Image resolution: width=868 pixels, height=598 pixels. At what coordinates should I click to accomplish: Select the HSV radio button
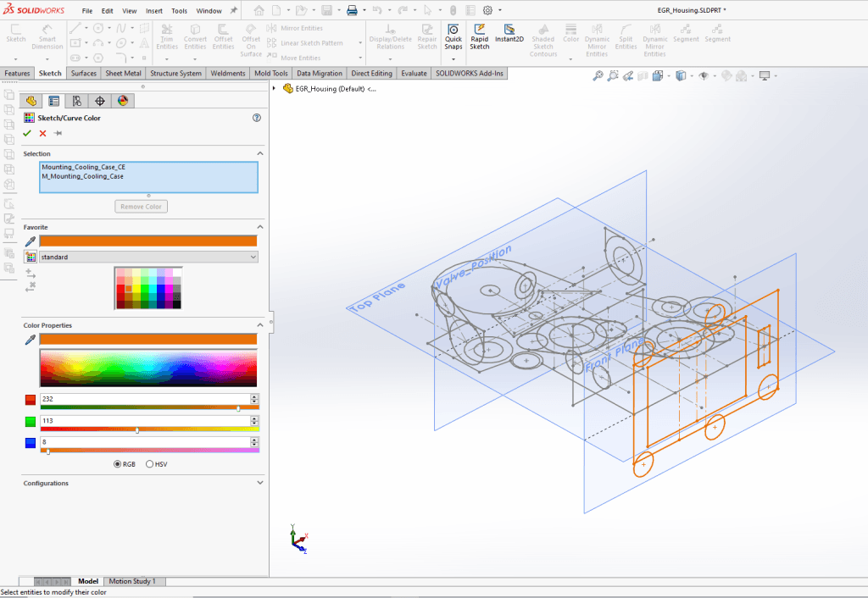[x=150, y=464]
